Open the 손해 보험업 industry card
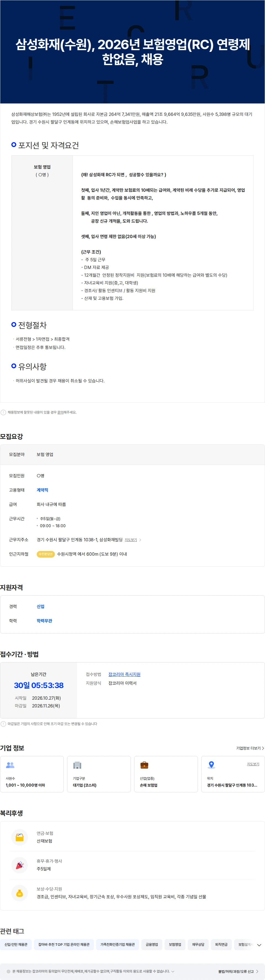Screen dimensions: 265x980 166,774
